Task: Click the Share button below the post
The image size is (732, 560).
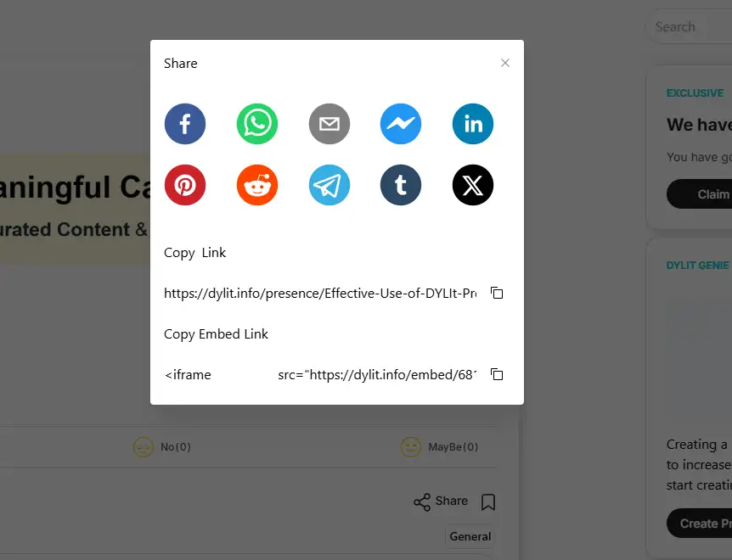Action: click(441, 501)
